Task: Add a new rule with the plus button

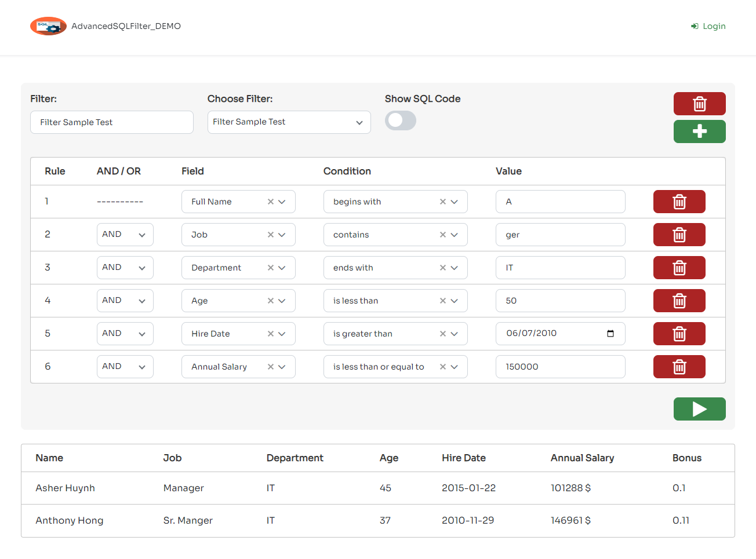Action: [699, 131]
